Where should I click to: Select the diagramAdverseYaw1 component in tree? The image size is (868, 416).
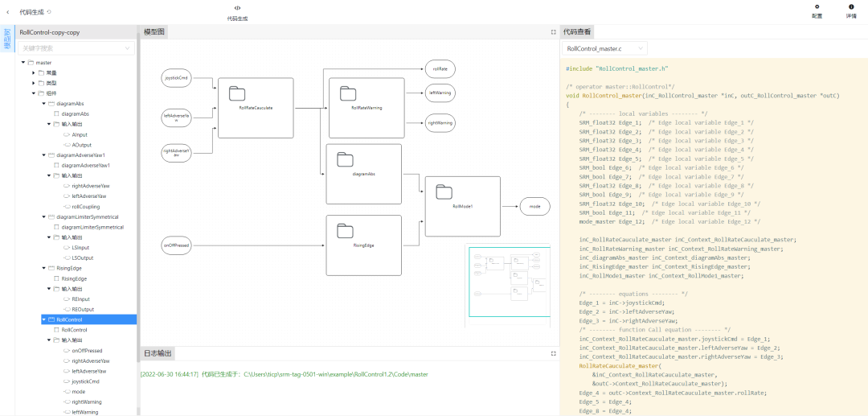pos(80,154)
